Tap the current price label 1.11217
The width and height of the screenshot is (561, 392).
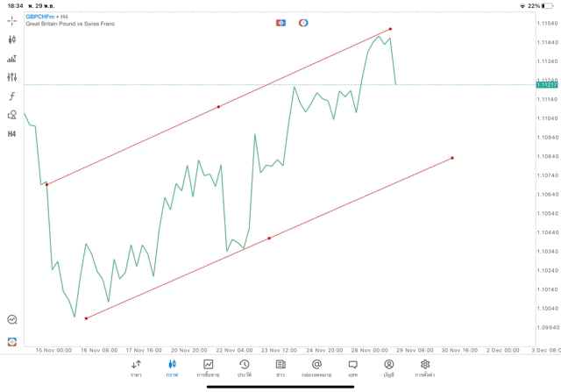544,84
